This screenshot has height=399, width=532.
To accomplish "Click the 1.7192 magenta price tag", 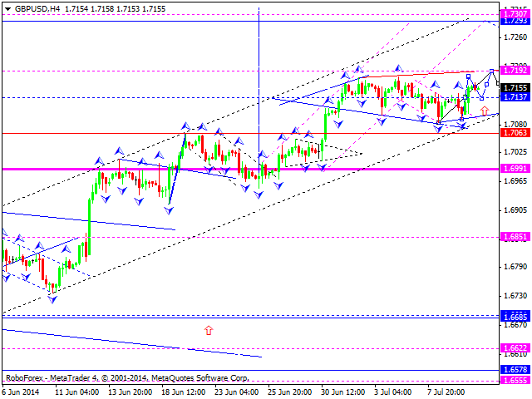I will point(515,71).
